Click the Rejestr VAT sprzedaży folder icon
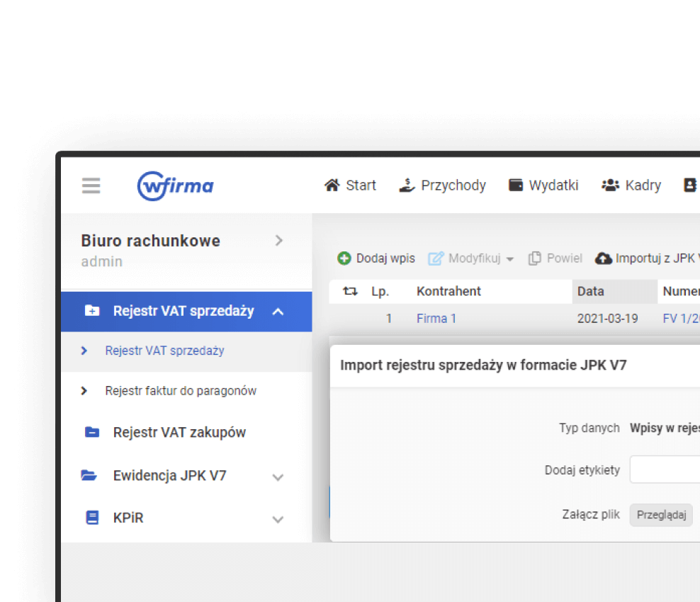This screenshot has height=602, width=700. point(91,311)
